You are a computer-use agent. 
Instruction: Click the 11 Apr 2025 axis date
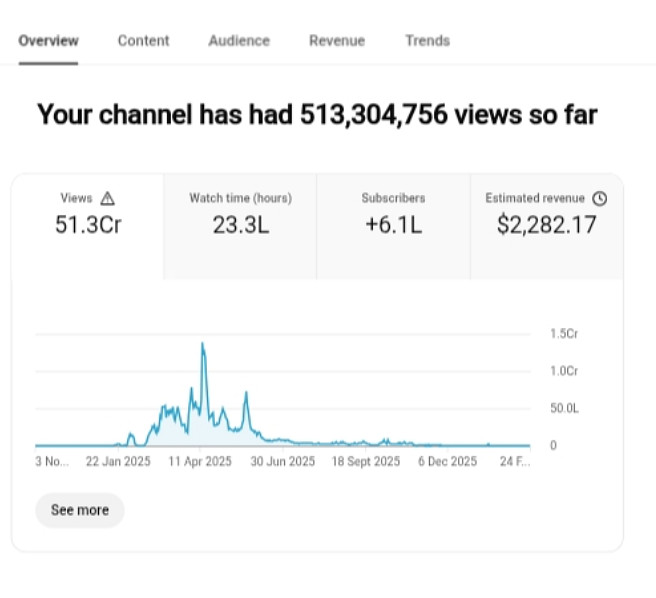(199, 461)
